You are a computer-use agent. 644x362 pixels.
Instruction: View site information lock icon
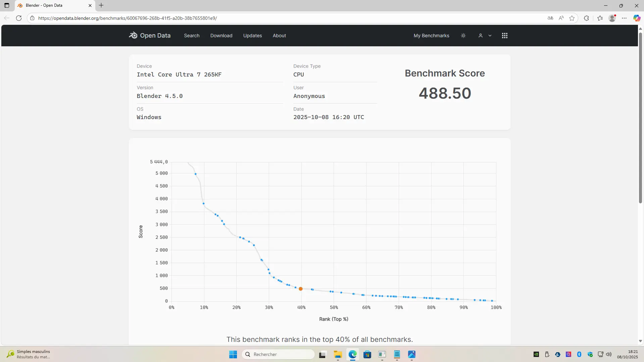(x=32, y=18)
